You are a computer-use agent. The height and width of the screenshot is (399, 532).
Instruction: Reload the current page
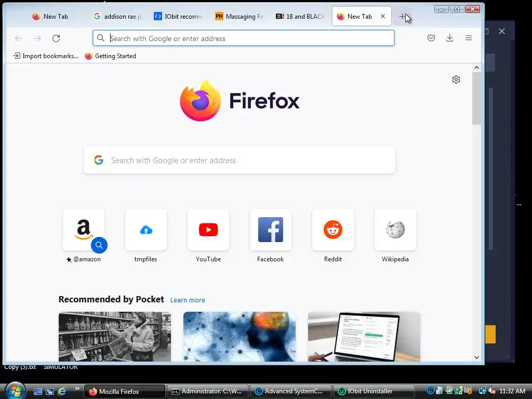56,38
